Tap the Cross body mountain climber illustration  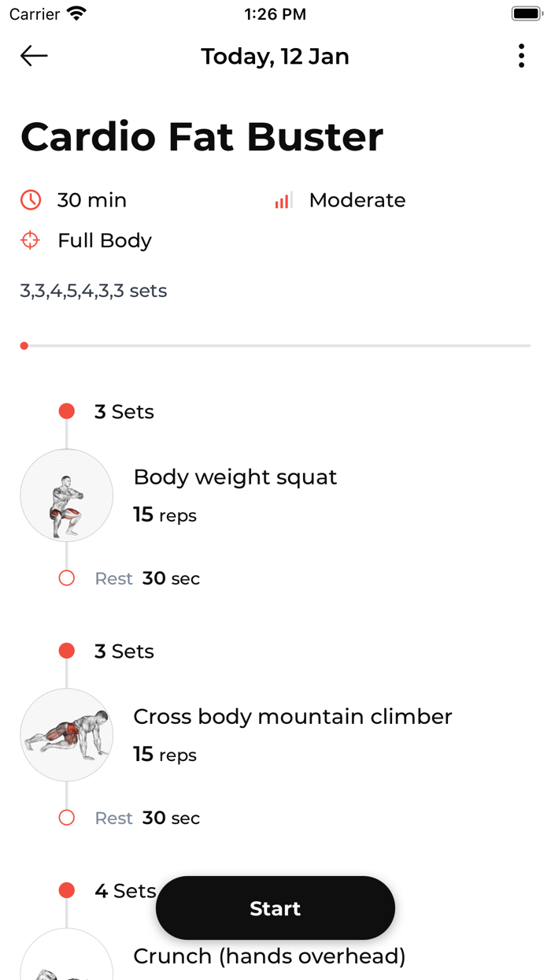point(66,734)
